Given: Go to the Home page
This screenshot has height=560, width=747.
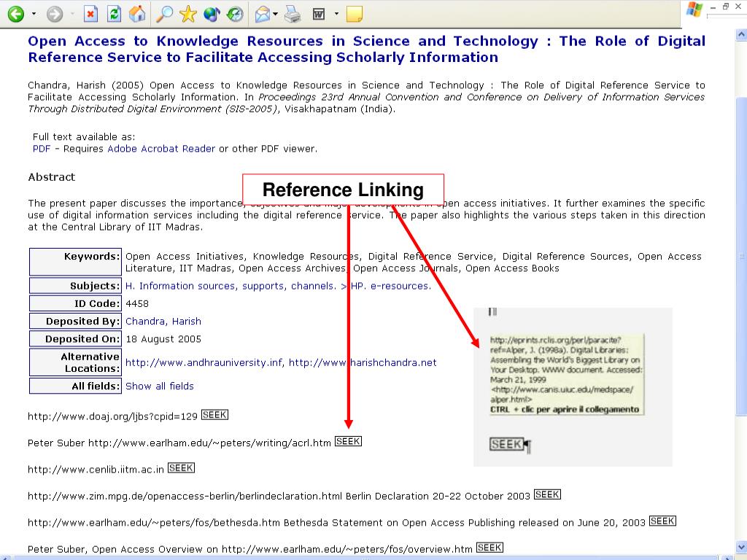Looking at the screenshot, I should [137, 14].
